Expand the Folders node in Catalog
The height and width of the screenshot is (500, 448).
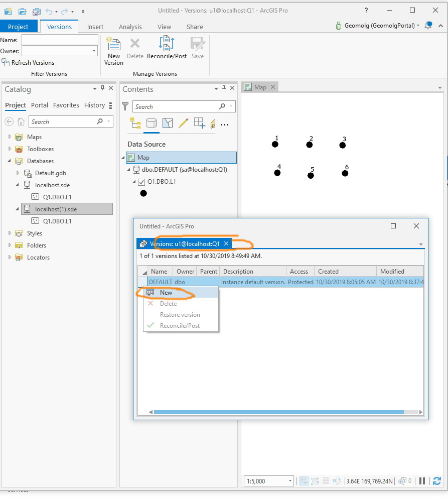pyautogui.click(x=10, y=245)
